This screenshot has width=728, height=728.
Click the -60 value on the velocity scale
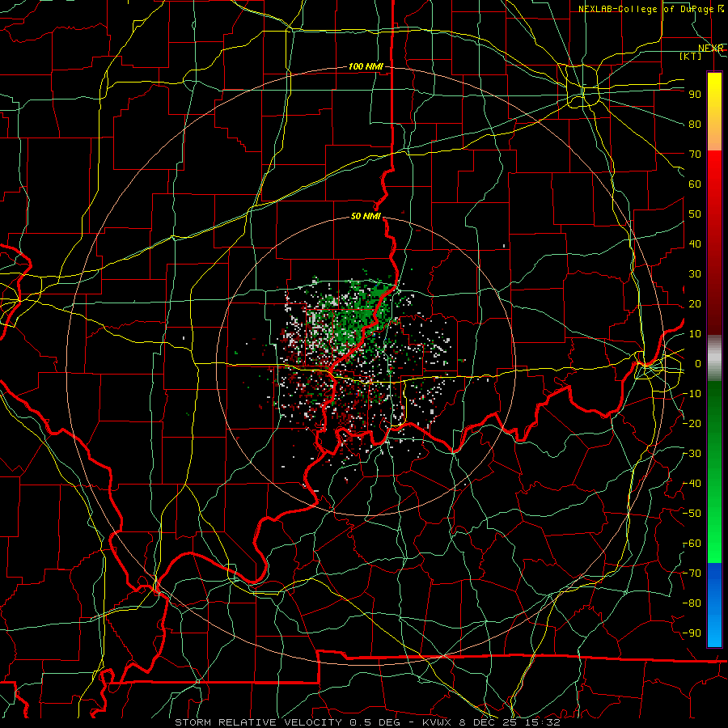click(692, 544)
